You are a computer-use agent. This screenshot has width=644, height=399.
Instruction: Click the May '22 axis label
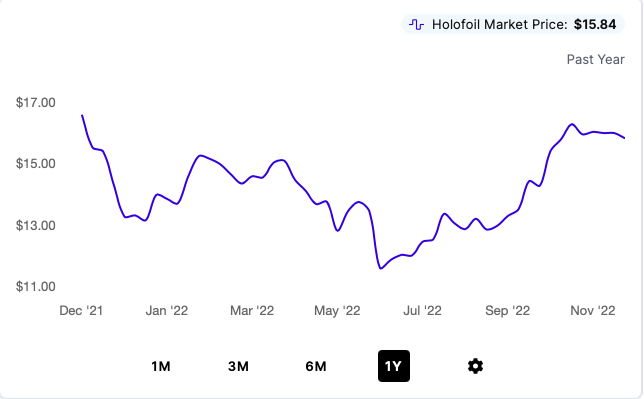click(337, 311)
